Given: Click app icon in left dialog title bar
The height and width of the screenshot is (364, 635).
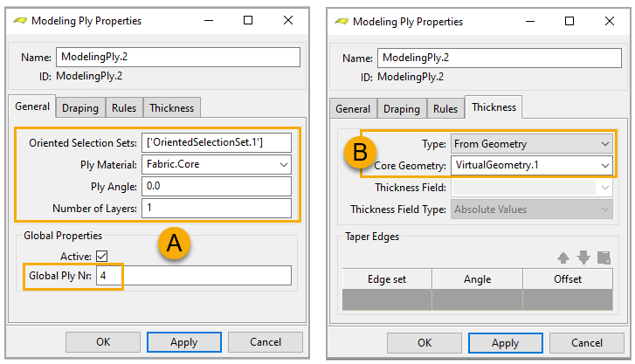Looking at the screenshot, I should point(19,20).
